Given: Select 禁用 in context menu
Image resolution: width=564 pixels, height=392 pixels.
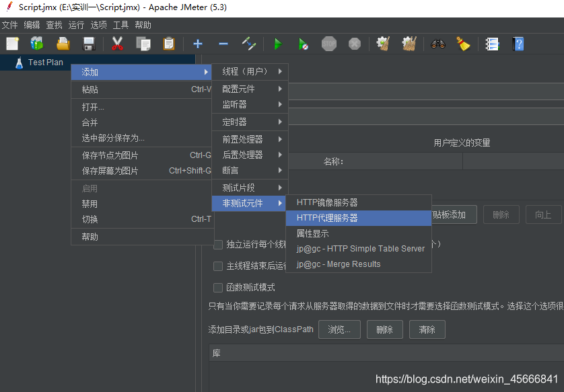Looking at the screenshot, I should tap(141, 204).
